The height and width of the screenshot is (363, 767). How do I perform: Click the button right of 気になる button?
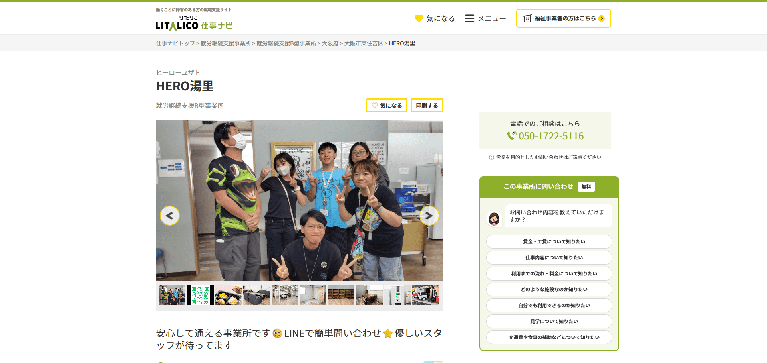[427, 105]
